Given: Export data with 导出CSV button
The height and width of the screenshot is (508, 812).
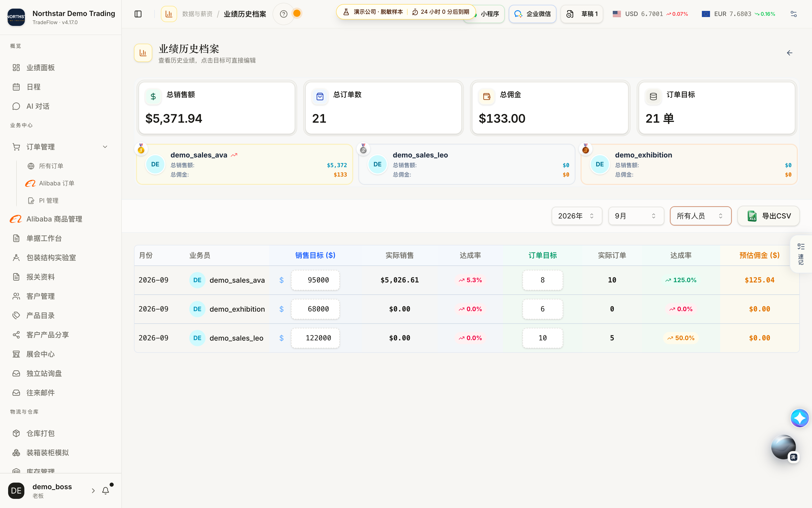Looking at the screenshot, I should (768, 216).
